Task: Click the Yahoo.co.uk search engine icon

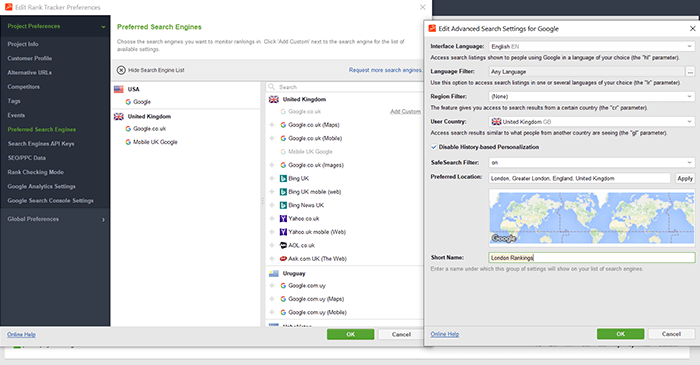Action: 283,219
